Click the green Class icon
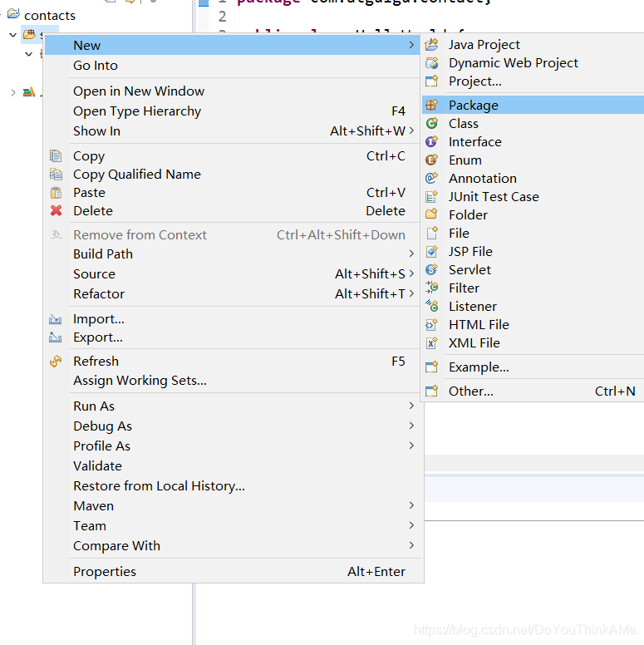This screenshot has height=645, width=644. [x=431, y=123]
